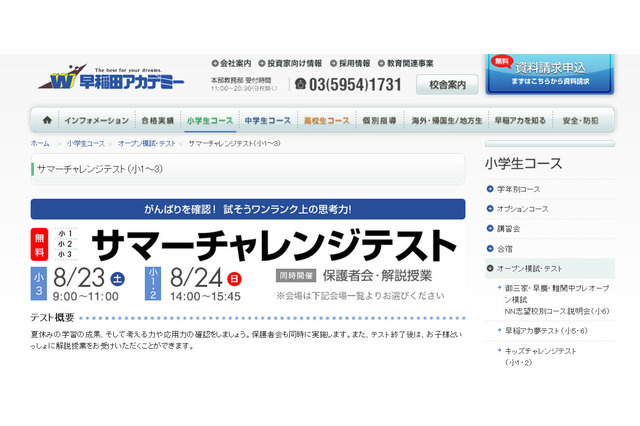The image size is (640, 426).
Task: Click the blue 小1・2 grade label
Action: (153, 284)
